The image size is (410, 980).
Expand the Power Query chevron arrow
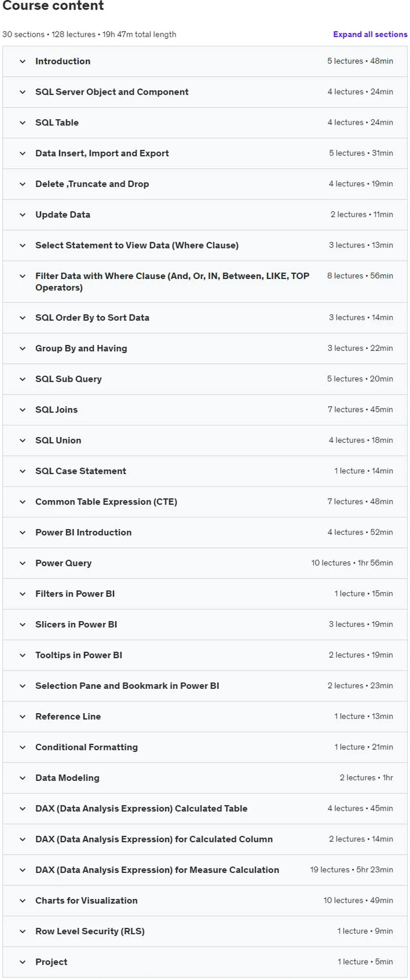click(x=23, y=563)
